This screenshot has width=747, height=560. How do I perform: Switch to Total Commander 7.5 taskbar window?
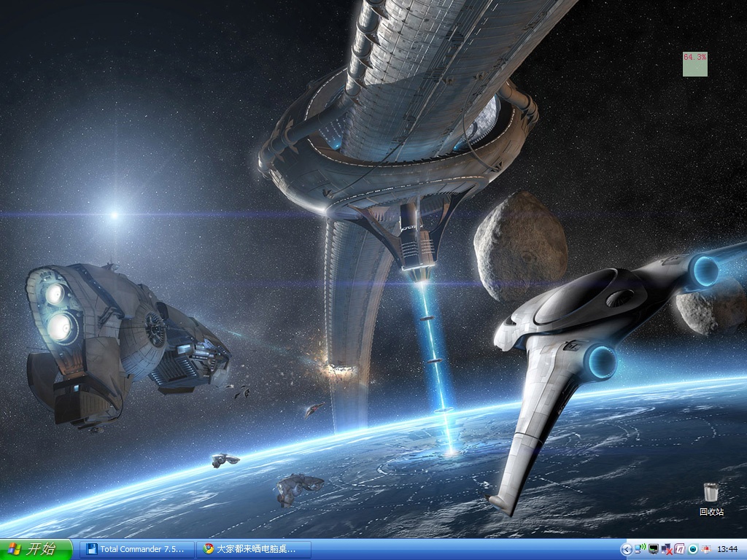point(136,549)
